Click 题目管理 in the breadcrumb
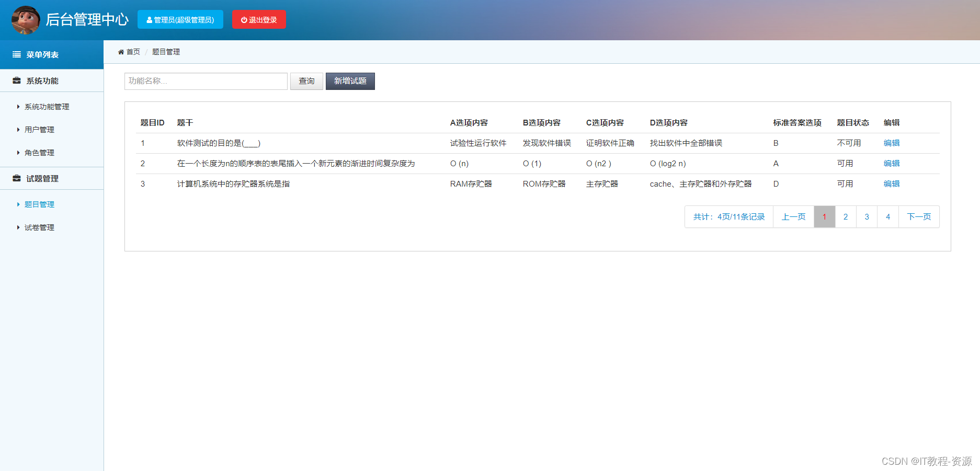 tap(166, 52)
